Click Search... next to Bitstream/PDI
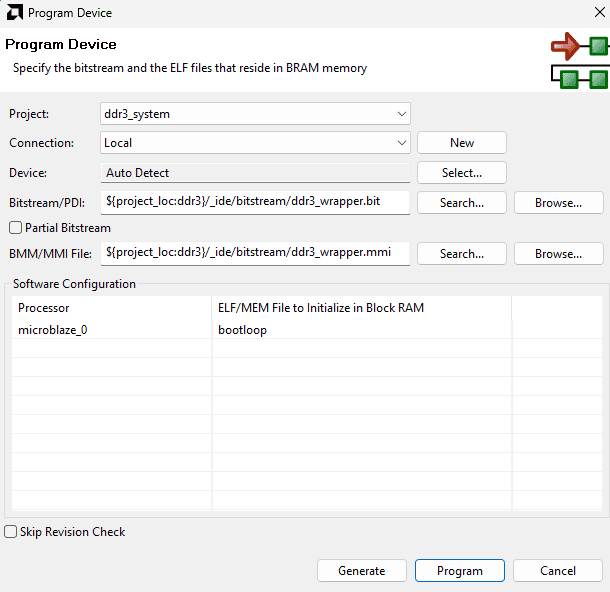The height and width of the screenshot is (592, 610). (x=461, y=202)
